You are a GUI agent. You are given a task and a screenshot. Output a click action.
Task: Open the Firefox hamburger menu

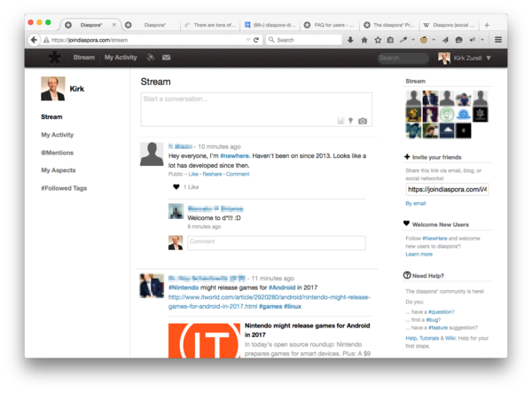[498, 40]
